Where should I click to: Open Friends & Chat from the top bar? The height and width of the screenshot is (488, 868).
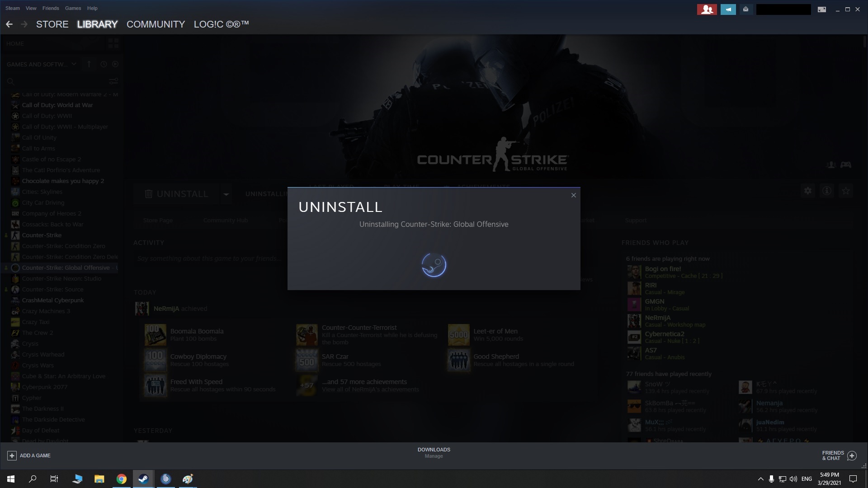(x=834, y=455)
